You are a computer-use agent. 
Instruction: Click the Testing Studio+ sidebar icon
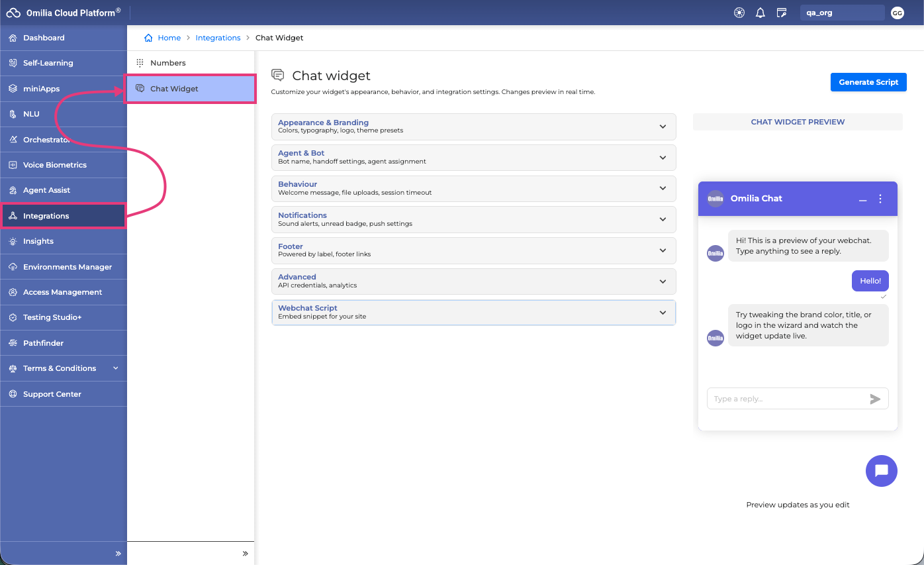(x=13, y=317)
